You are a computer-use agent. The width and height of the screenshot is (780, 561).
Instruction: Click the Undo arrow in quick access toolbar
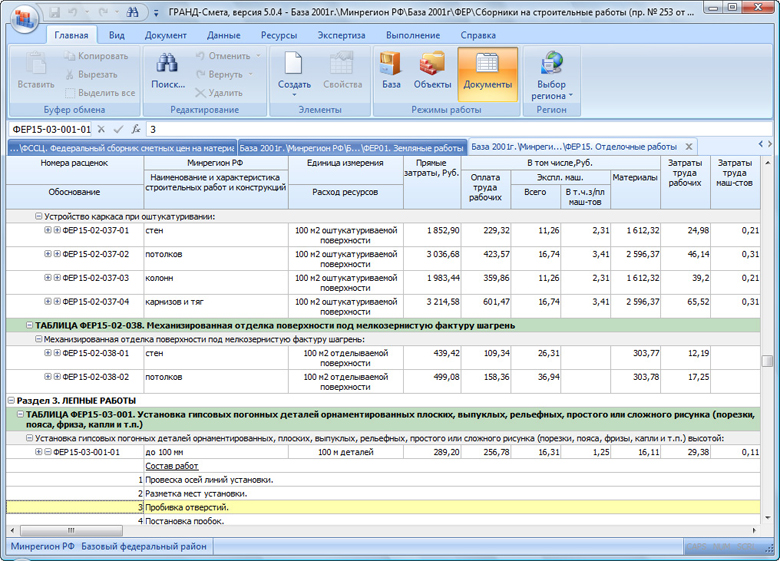pyautogui.click(x=73, y=12)
